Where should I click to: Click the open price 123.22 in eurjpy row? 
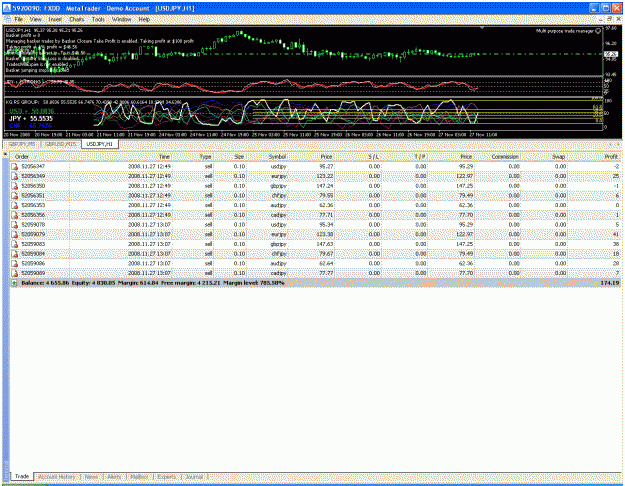tap(325, 176)
